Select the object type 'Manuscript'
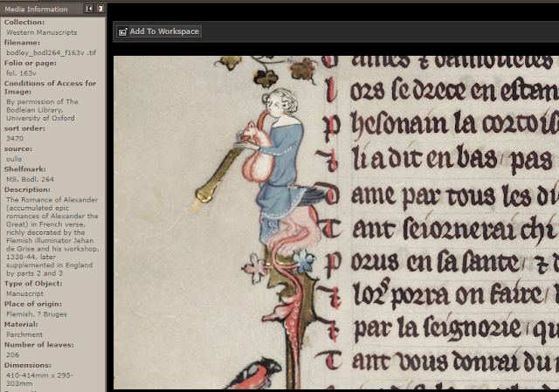Screen dimensions: 559x392 (x=24, y=293)
